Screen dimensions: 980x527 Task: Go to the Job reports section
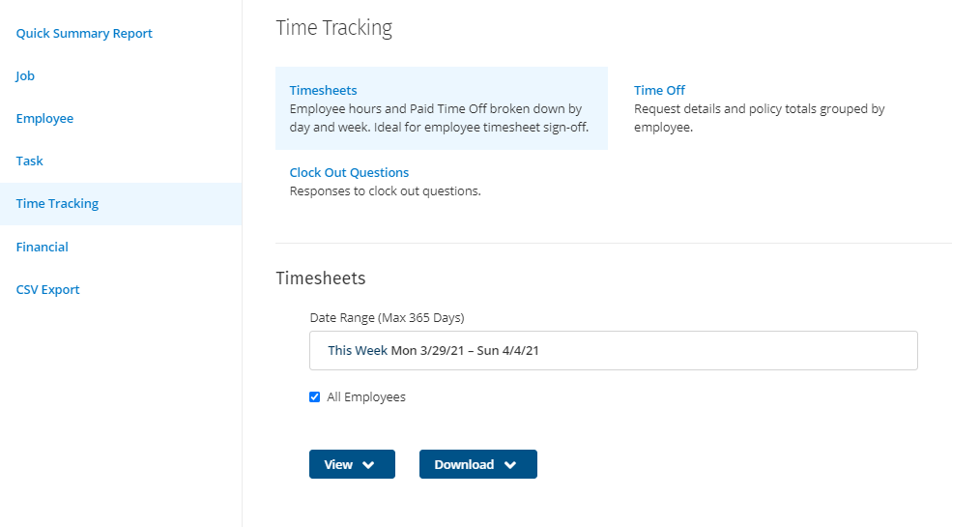(25, 76)
